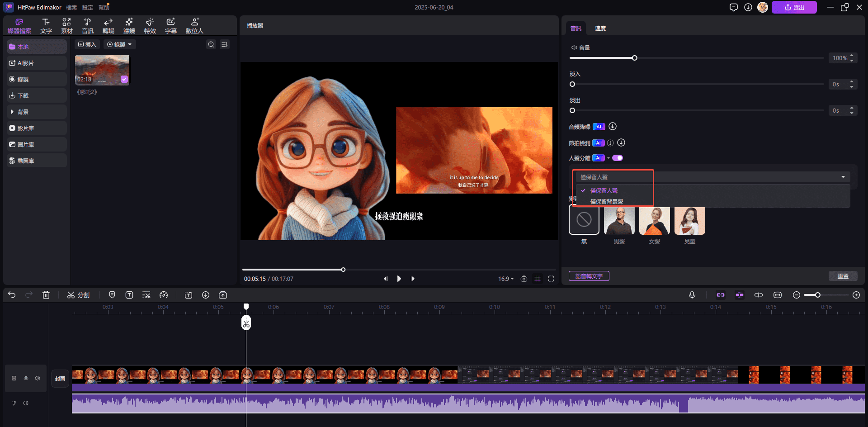The width and height of the screenshot is (868, 427).
Task: Open the timeline speed gauge tool
Action: 164,295
